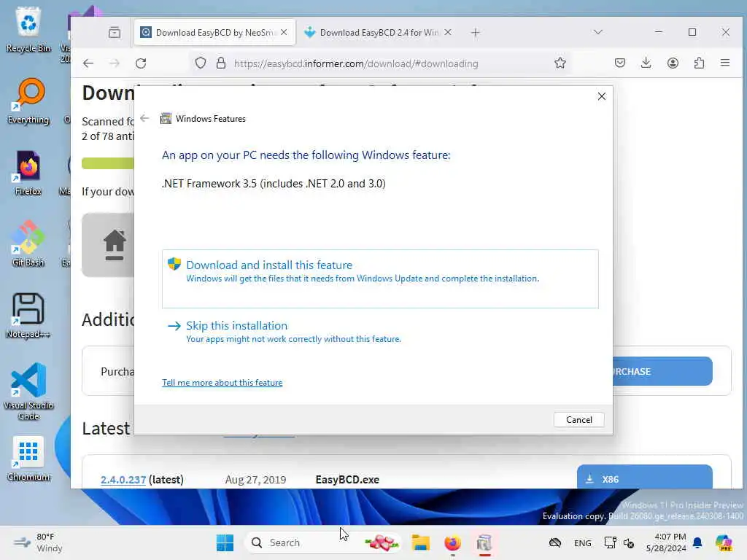
Task: Open the Copilot preview icon in taskbar
Action: [x=724, y=542]
